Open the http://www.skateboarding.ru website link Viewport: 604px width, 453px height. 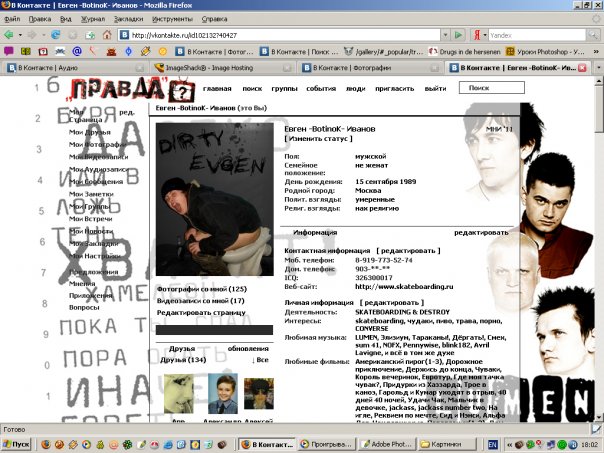(x=404, y=287)
